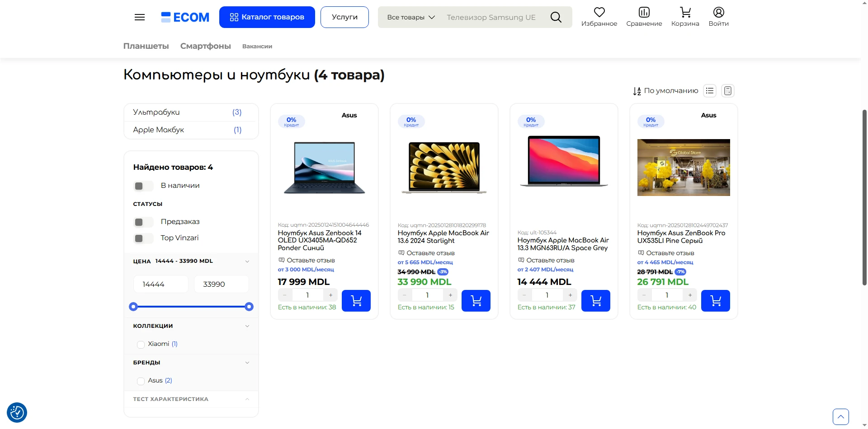Decrease quantity for MacBook Air Starlight
The height and width of the screenshot is (429, 868).
click(x=404, y=295)
